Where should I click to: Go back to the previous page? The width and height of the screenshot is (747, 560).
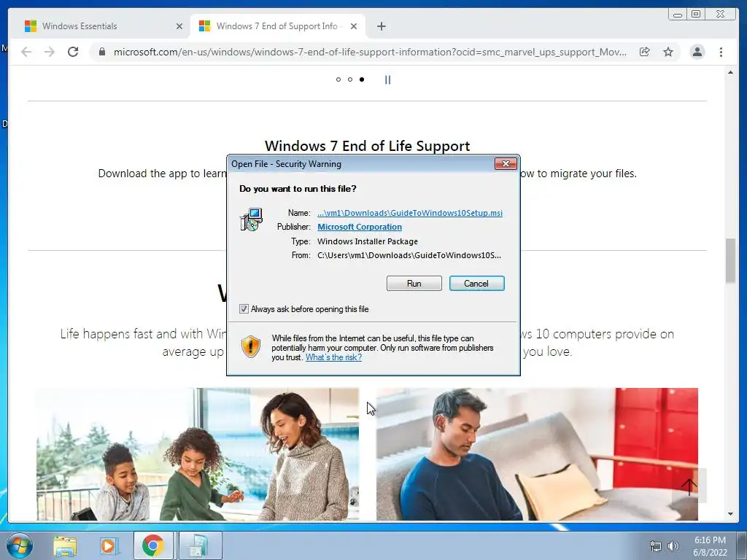26,52
